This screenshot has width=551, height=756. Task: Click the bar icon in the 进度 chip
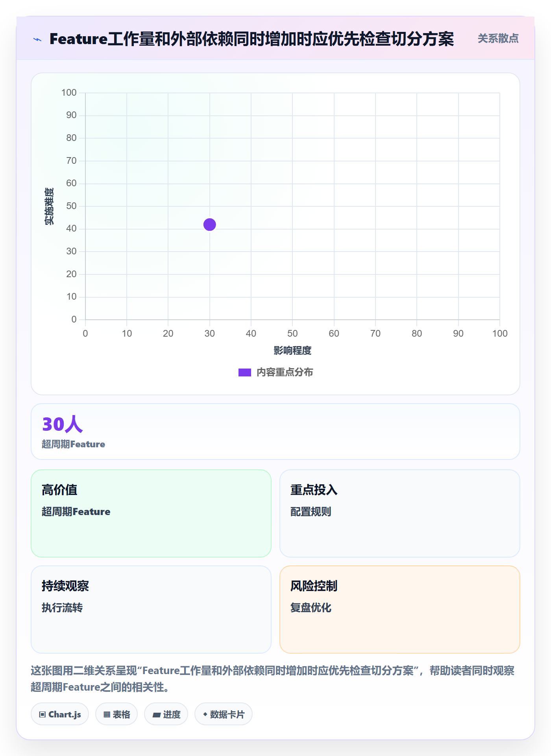pyautogui.click(x=157, y=715)
